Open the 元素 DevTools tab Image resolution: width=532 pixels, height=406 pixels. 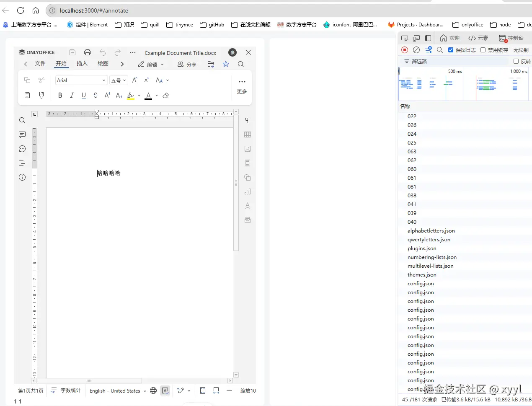click(x=478, y=38)
